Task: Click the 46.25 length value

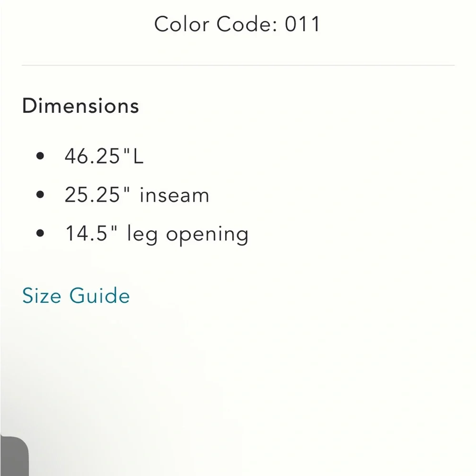Action: click(93, 156)
